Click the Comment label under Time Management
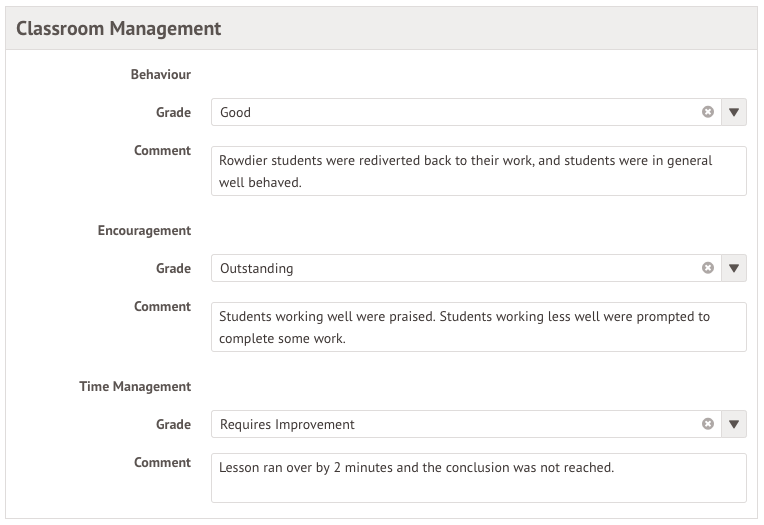Screen dimensions: 764x525 click(x=162, y=463)
